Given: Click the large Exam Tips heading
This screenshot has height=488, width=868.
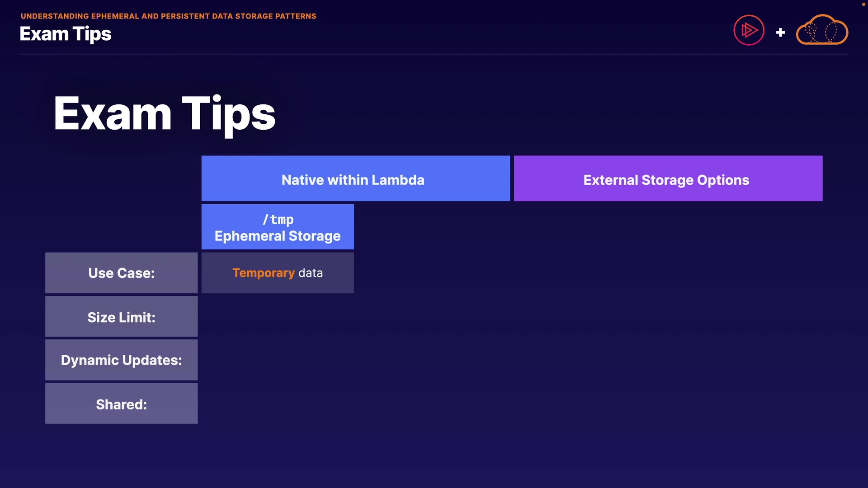Looking at the screenshot, I should click(165, 113).
